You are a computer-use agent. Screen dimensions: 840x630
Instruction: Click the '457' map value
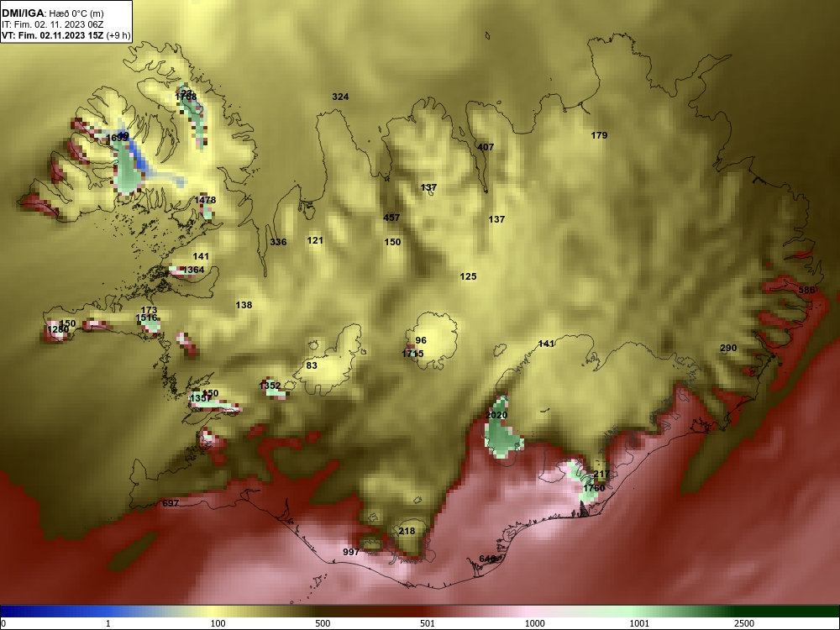point(391,218)
